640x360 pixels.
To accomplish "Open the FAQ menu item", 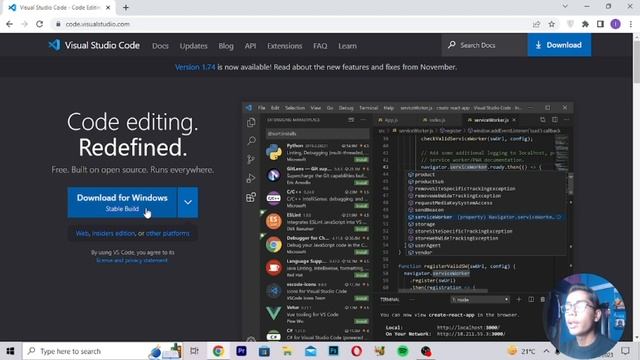I will click(320, 46).
